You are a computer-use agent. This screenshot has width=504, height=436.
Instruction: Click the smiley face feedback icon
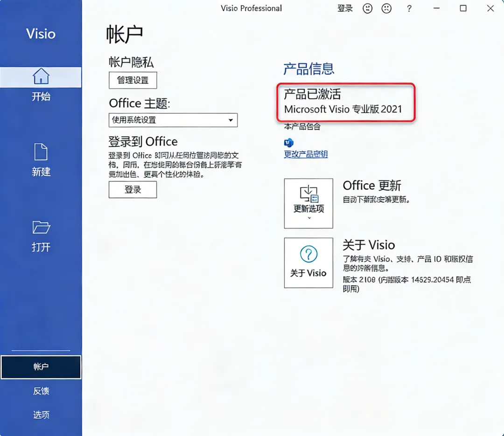[367, 8]
